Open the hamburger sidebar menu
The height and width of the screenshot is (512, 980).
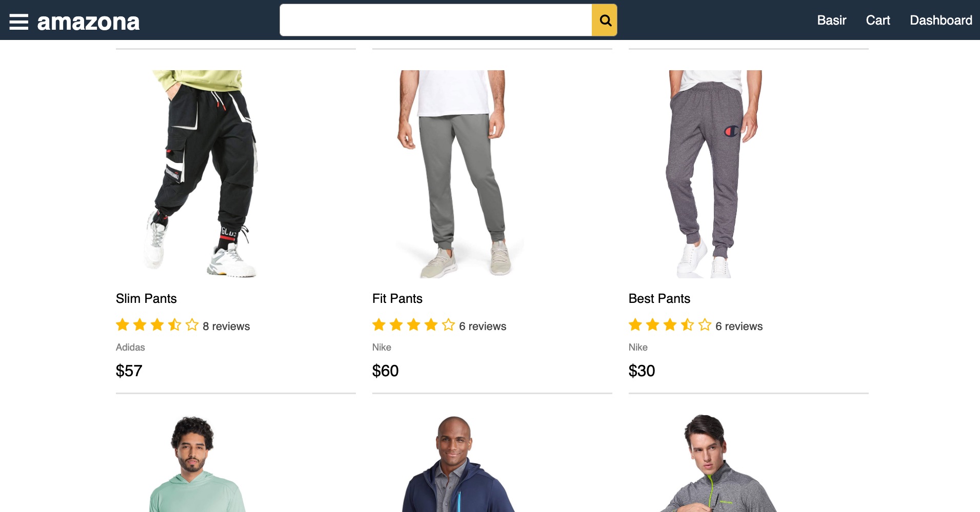coord(19,22)
